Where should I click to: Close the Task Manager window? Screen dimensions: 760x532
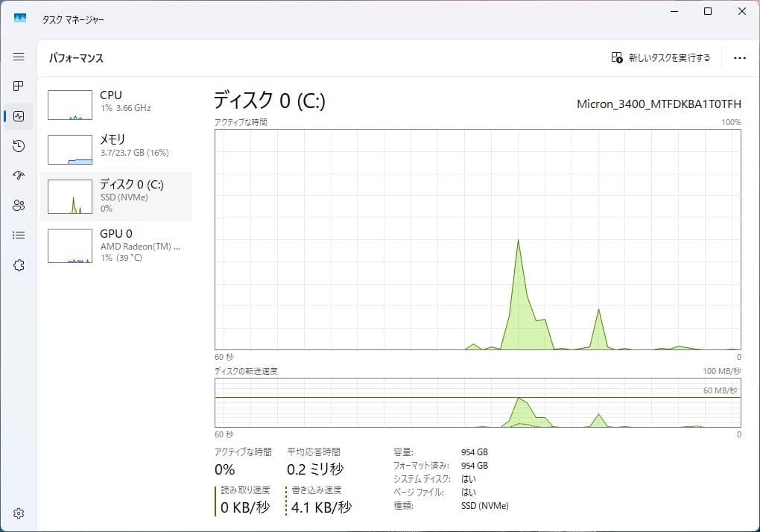[x=742, y=11]
